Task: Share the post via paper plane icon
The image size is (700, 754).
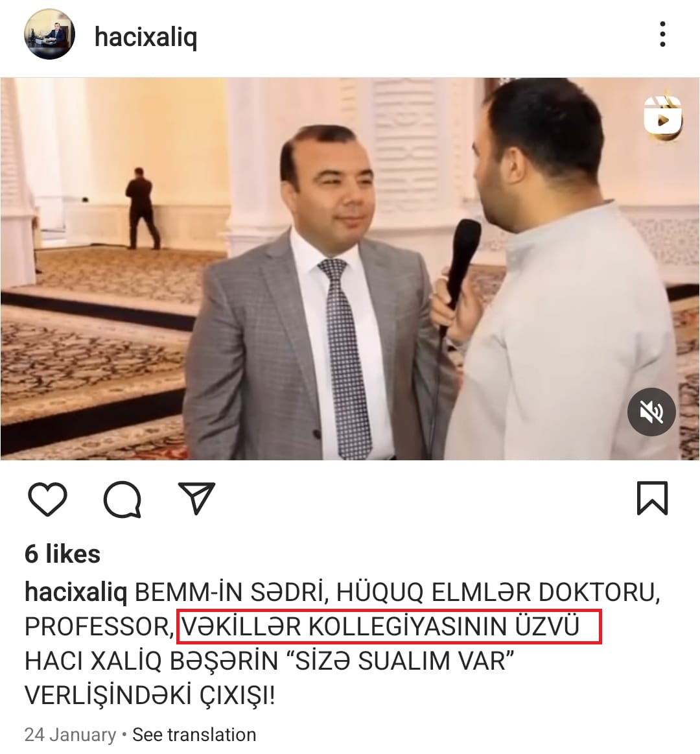Action: pos(196,498)
